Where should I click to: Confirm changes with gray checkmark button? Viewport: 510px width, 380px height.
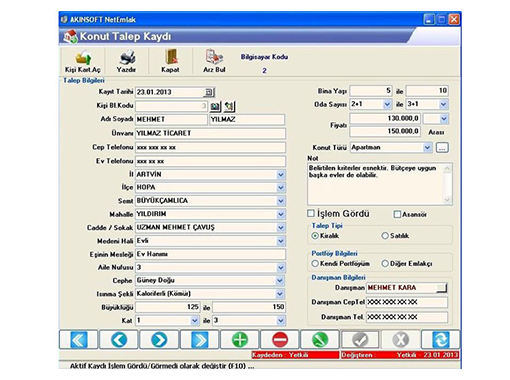click(x=360, y=340)
